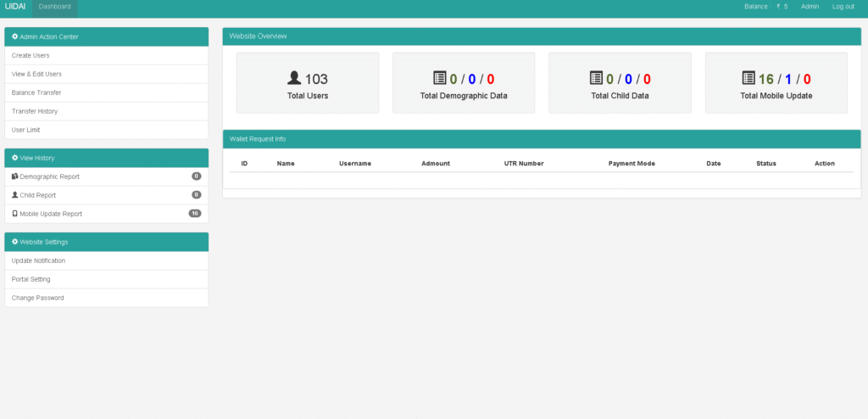868x419 pixels.
Task: Open Portal Setting in Website Settings
Action: point(31,279)
